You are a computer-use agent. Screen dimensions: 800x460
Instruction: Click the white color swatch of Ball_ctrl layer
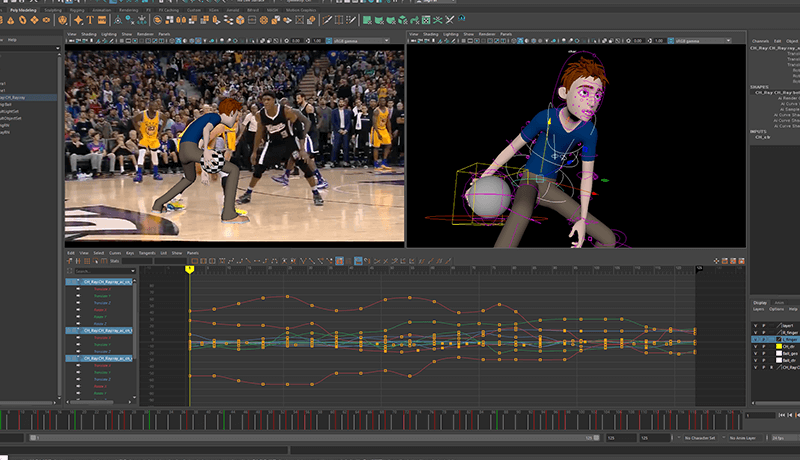point(779,360)
